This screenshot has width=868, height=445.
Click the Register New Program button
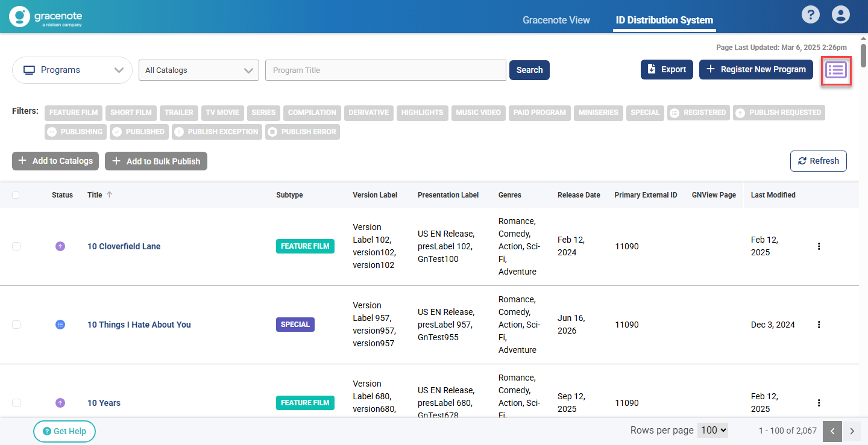tap(756, 69)
